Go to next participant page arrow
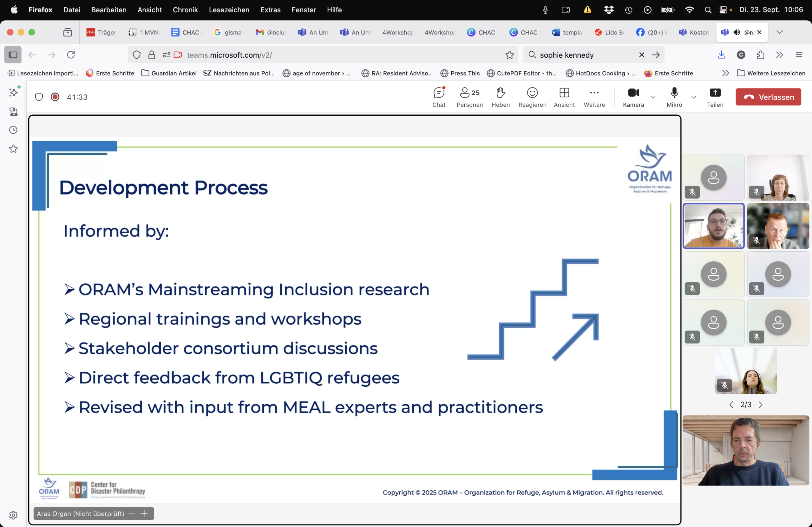This screenshot has height=527, width=812. pyautogui.click(x=761, y=405)
